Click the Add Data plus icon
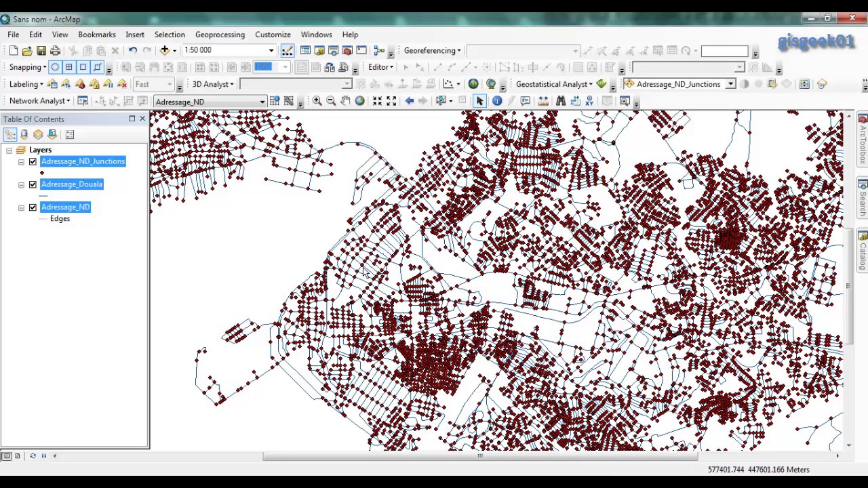The height and width of the screenshot is (488, 868). tap(164, 50)
